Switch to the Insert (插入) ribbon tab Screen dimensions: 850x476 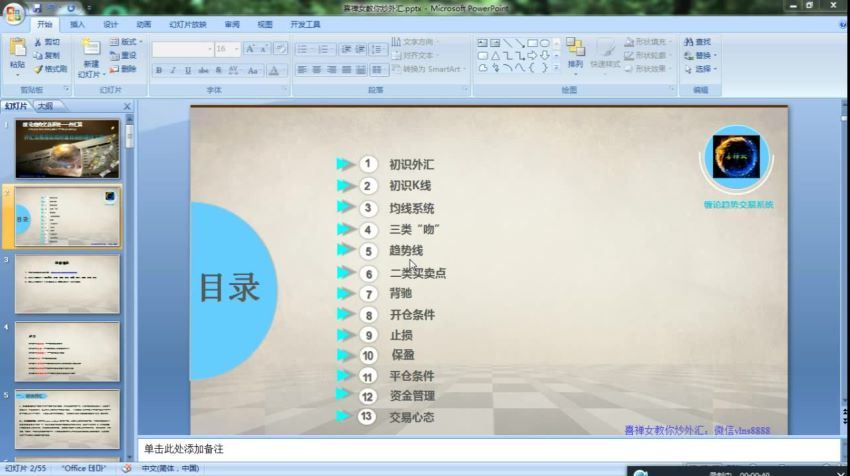point(77,24)
